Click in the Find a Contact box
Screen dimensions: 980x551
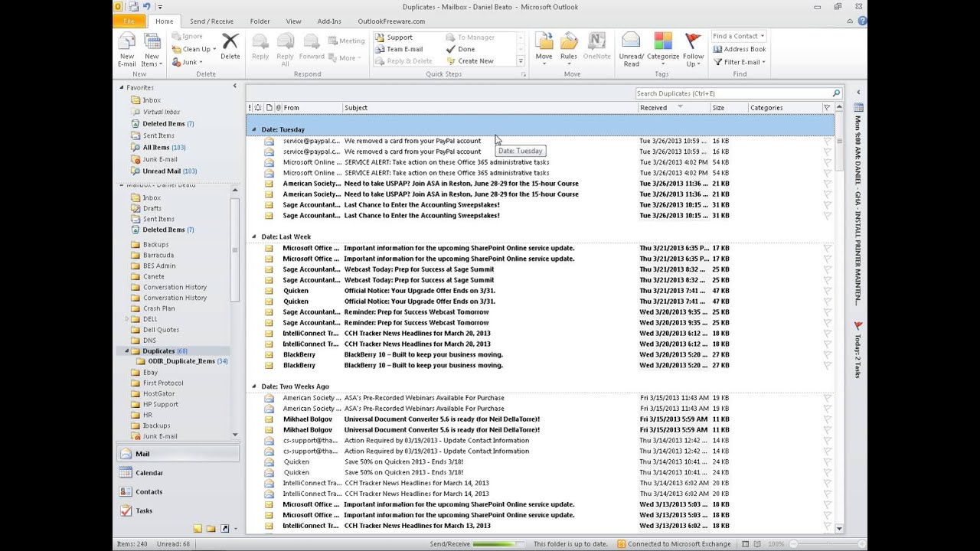click(737, 36)
